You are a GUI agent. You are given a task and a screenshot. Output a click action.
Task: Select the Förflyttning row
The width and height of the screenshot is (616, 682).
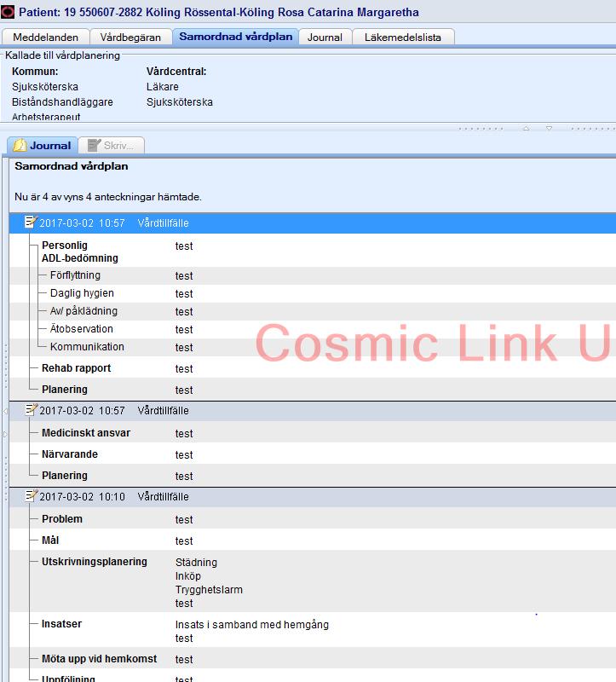pyautogui.click(x=313, y=275)
